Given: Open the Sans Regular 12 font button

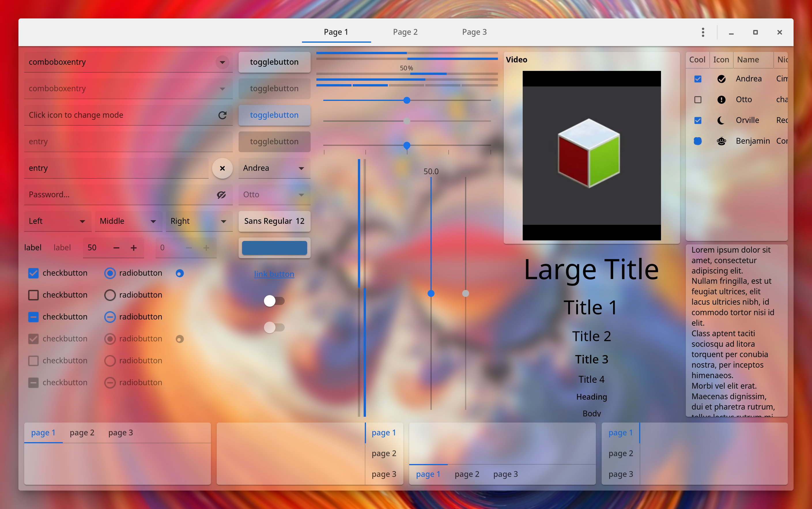Looking at the screenshot, I should tap(274, 221).
